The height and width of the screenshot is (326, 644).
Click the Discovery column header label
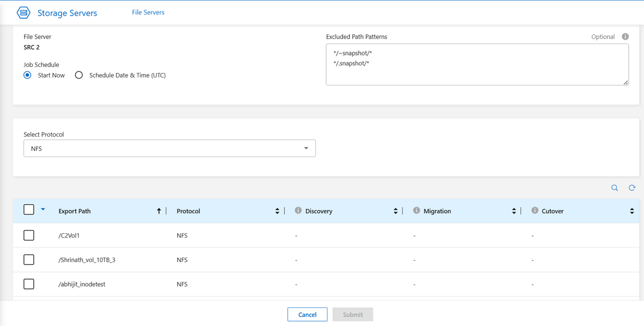[319, 212]
